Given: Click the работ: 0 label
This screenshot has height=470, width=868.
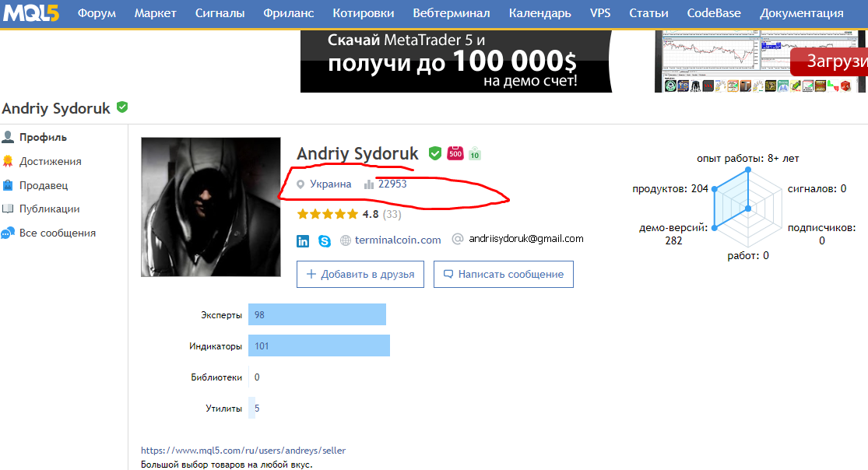Looking at the screenshot, I should pos(748,256).
